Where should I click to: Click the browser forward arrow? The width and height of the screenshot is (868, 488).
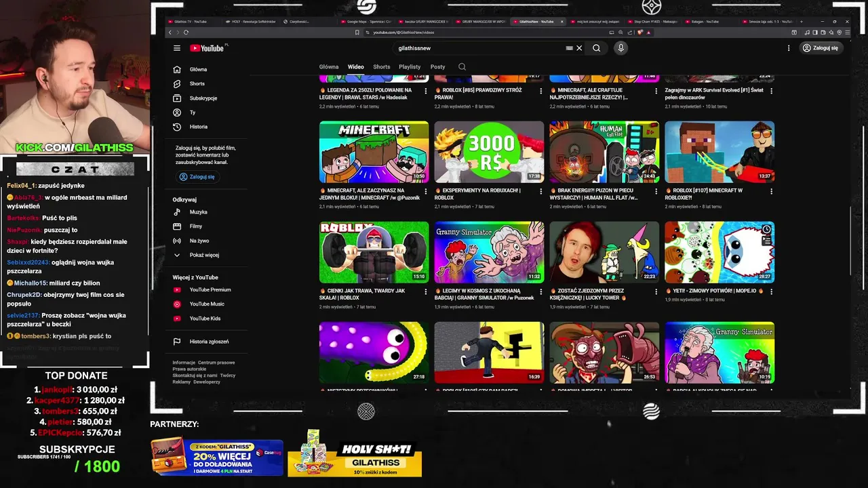click(178, 32)
